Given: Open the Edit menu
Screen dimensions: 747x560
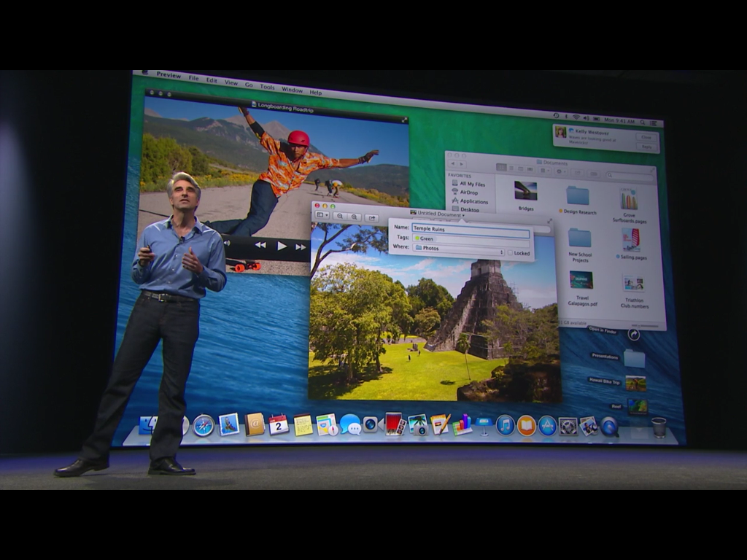Looking at the screenshot, I should (212, 80).
